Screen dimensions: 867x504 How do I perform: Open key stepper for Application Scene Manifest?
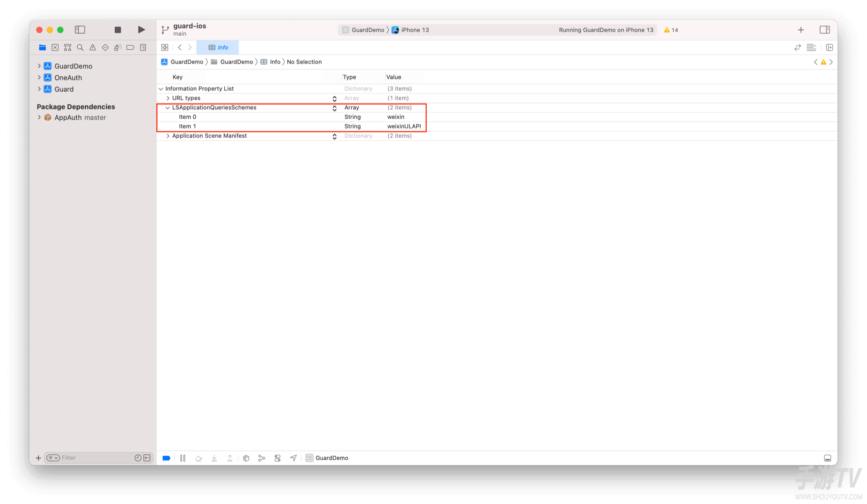(x=335, y=136)
